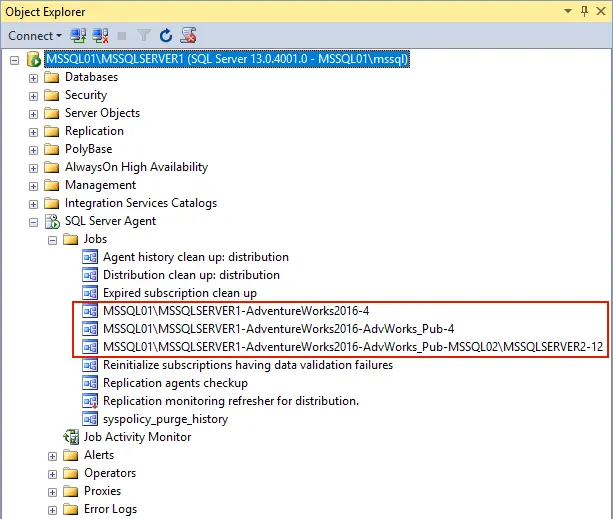
Task: Click the Filter funnel icon
Action: [x=143, y=36]
